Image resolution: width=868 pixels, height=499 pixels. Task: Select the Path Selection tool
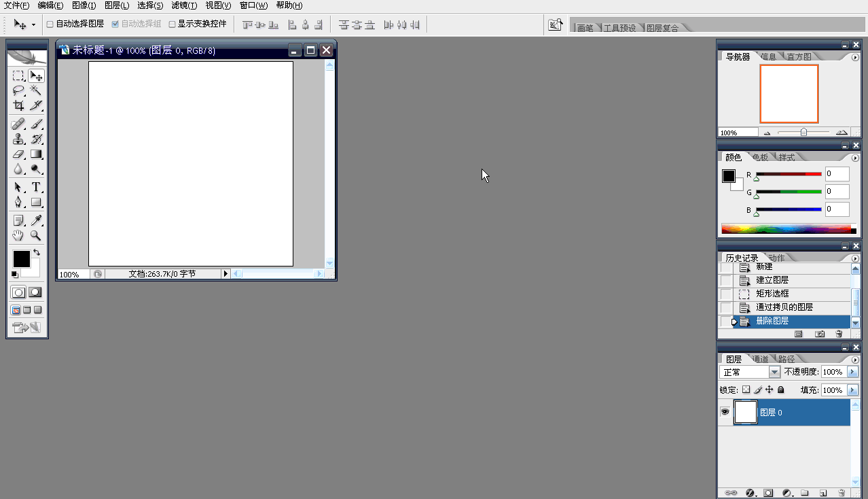pos(18,188)
